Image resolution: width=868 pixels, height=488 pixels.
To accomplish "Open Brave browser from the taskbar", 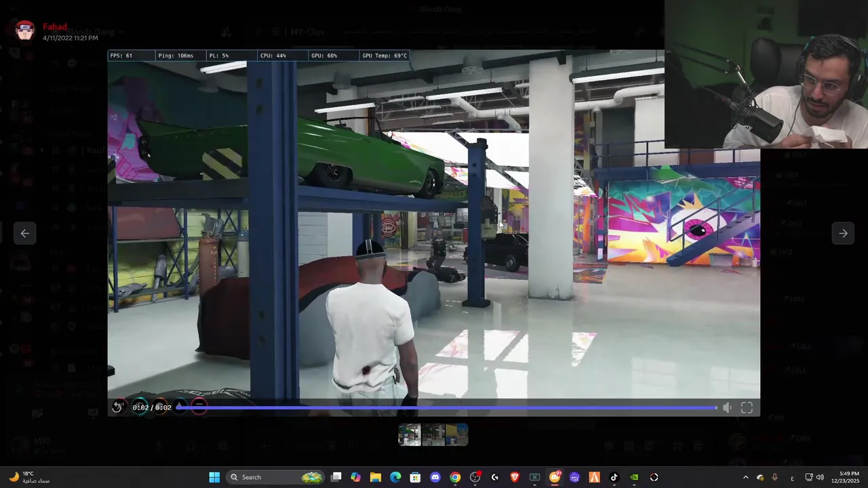I will point(515,477).
